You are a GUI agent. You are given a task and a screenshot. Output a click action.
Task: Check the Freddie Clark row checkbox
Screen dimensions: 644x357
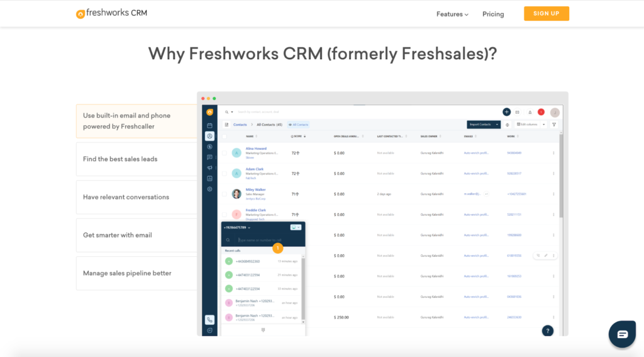225,215
